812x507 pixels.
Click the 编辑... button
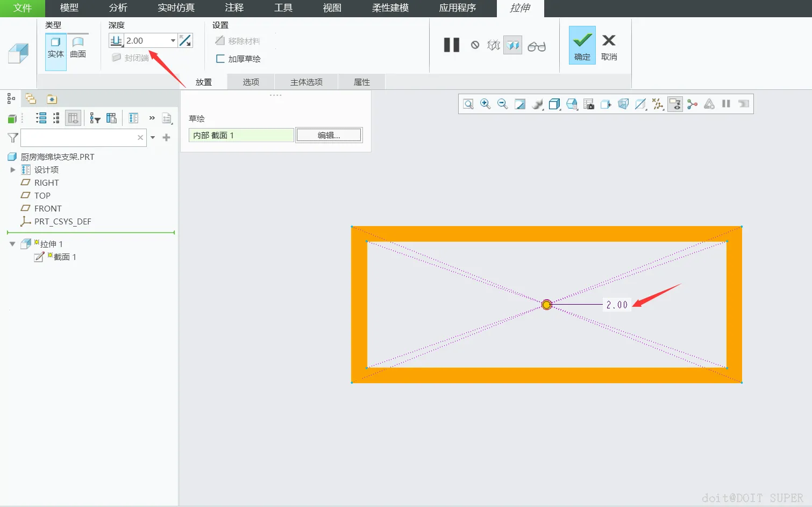(x=329, y=135)
